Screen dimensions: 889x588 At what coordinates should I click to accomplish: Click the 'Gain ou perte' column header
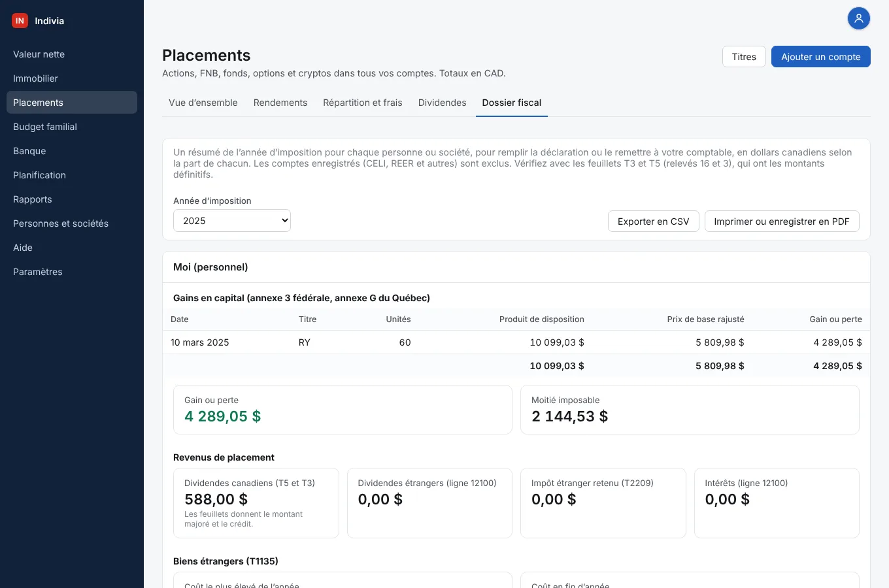click(x=835, y=319)
